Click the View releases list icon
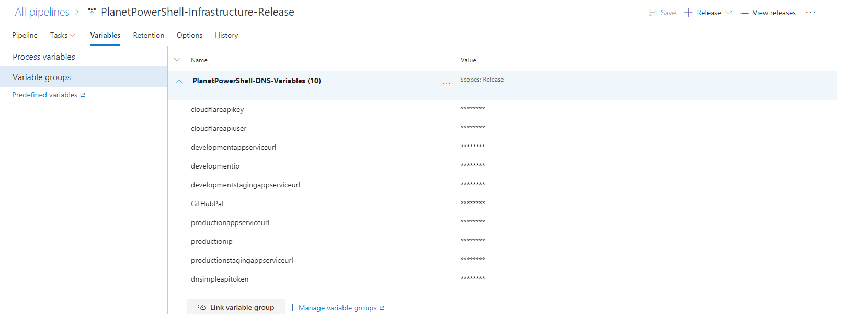Image resolution: width=868 pixels, height=314 pixels. [x=745, y=13]
